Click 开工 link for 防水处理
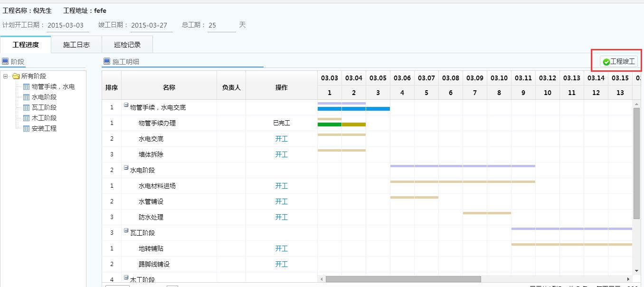The height and width of the screenshot is (287, 644). point(282,217)
